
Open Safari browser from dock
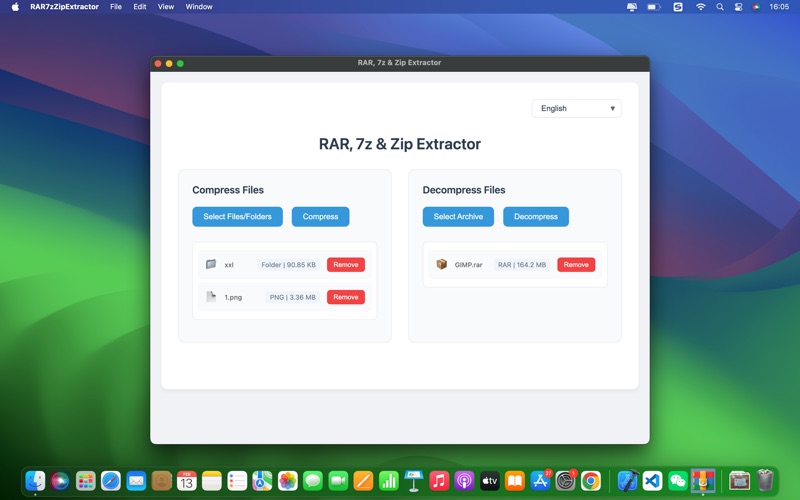[111, 481]
